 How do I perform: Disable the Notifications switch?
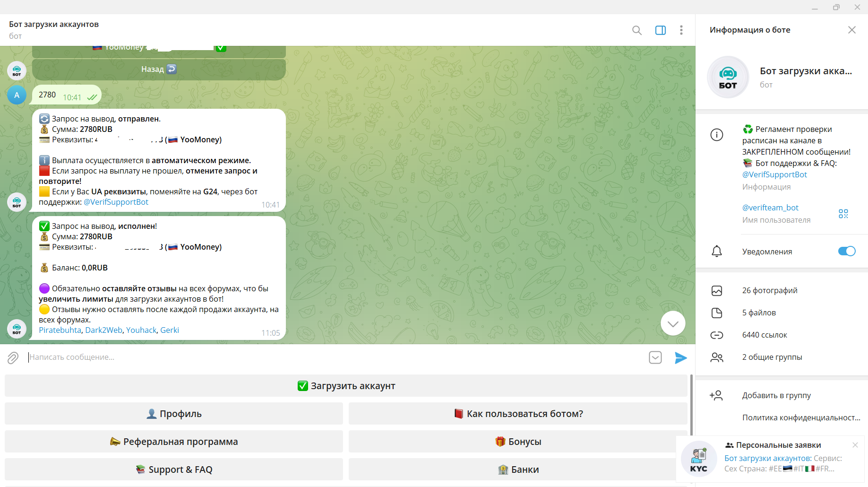[846, 251]
